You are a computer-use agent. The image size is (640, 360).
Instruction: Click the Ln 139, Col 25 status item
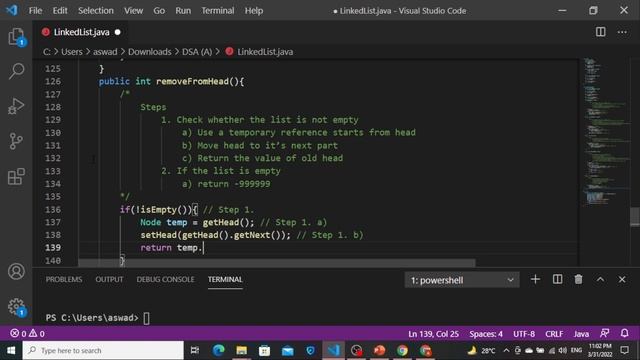[433, 334]
